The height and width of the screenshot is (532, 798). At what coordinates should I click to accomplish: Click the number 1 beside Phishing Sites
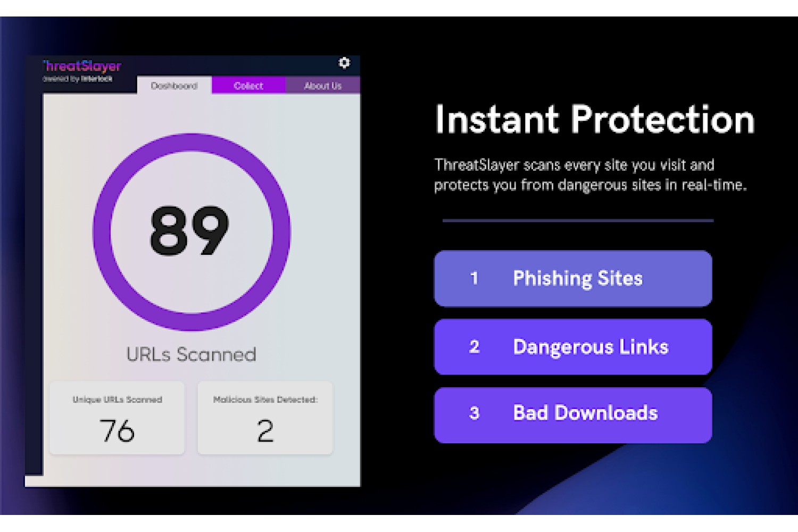[474, 278]
